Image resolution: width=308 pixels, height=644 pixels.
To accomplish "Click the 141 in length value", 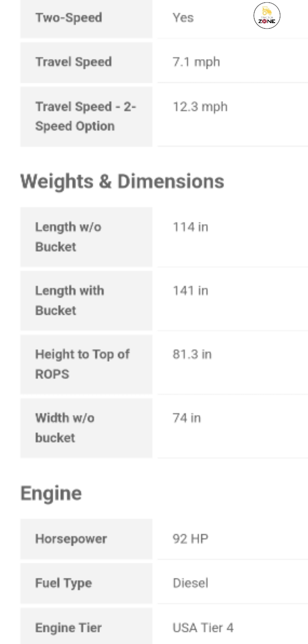I will click(x=190, y=291).
